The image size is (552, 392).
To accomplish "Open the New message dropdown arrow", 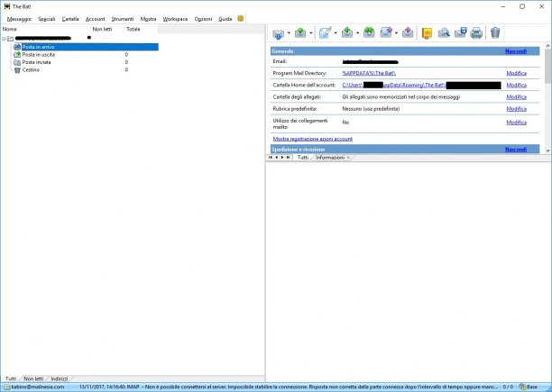I will (x=336, y=33).
